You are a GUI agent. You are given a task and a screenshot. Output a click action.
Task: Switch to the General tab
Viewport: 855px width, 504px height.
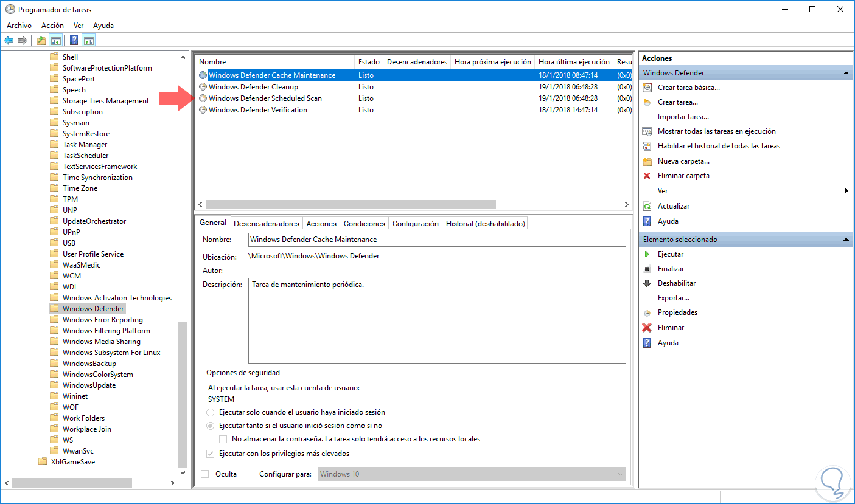click(213, 223)
